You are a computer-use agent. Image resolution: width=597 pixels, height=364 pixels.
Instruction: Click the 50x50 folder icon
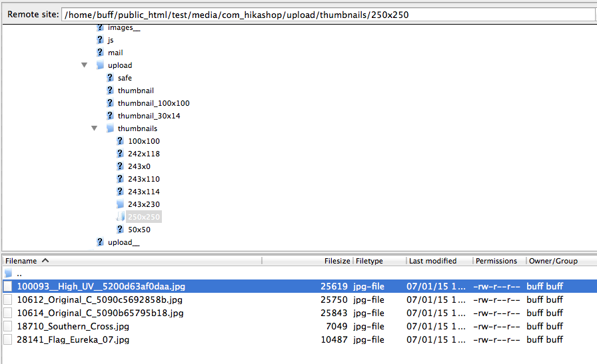point(120,229)
